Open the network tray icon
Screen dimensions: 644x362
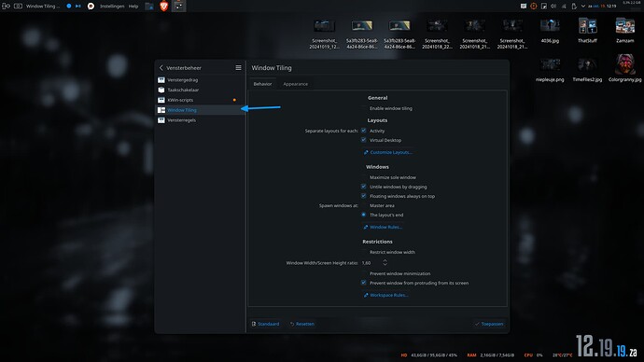[x=564, y=7]
